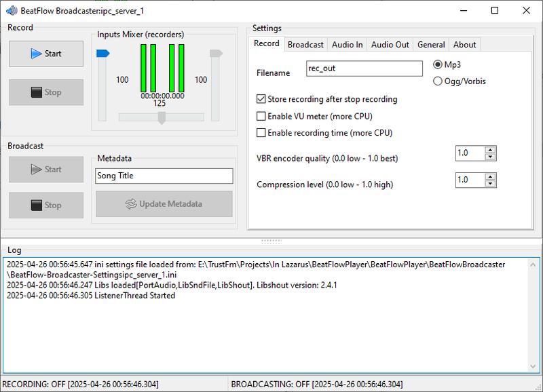Image resolution: width=543 pixels, height=392 pixels.
Task: Click the VBR encoder quality value field
Action: tap(470, 153)
